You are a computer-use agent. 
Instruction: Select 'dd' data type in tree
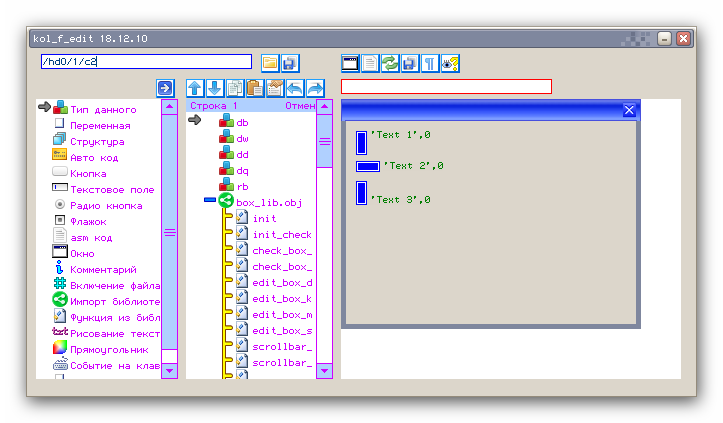(x=242, y=155)
